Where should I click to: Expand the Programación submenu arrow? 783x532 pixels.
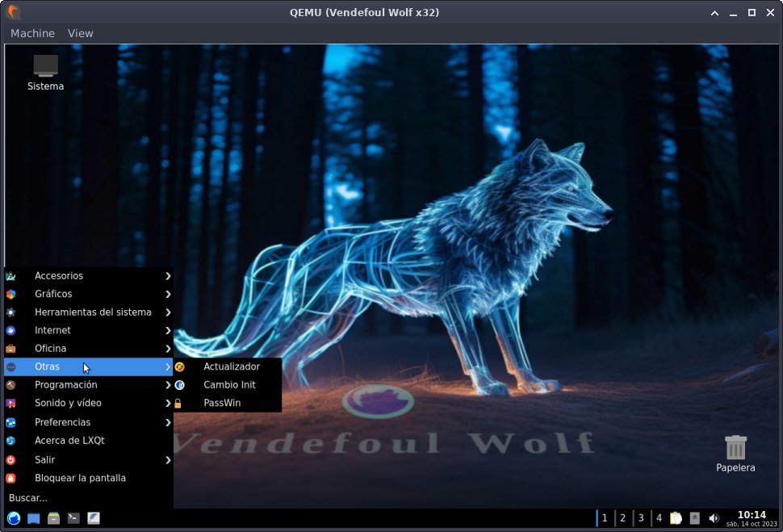(168, 384)
